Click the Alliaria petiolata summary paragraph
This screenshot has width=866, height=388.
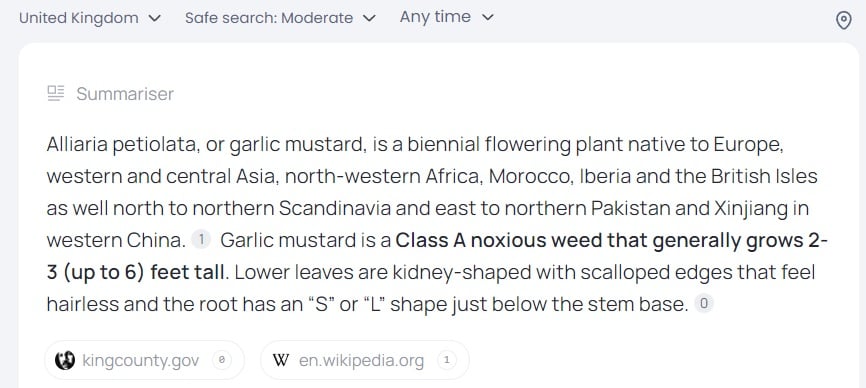tap(437, 225)
